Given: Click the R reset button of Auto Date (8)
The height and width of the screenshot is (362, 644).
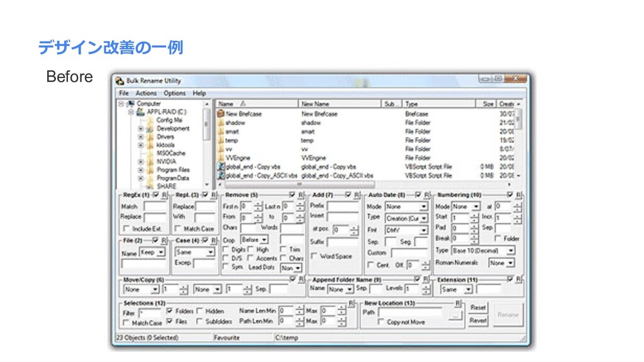Looking at the screenshot, I should (426, 195).
